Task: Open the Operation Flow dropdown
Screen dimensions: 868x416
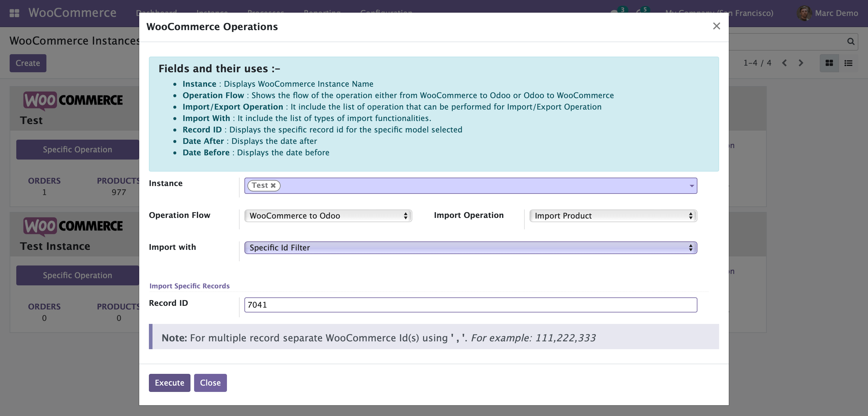Action: [327, 216]
